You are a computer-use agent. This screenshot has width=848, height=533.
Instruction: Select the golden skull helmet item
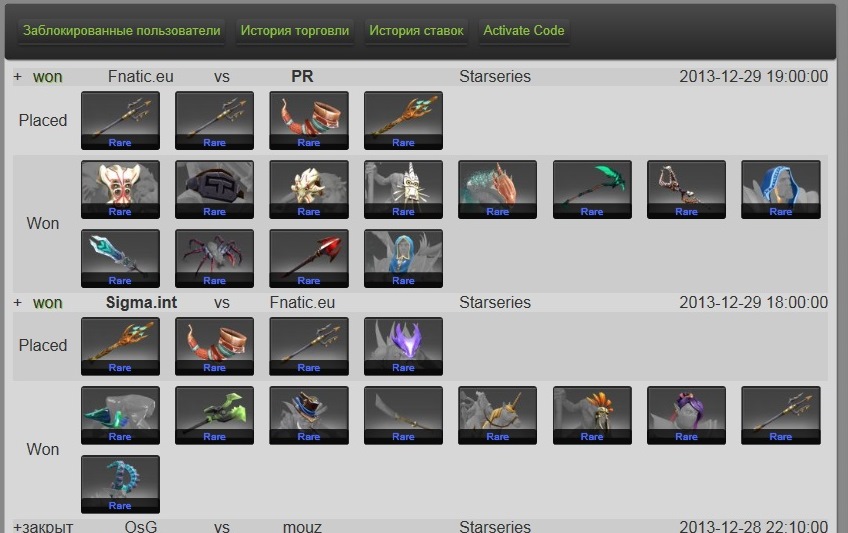pos(309,190)
